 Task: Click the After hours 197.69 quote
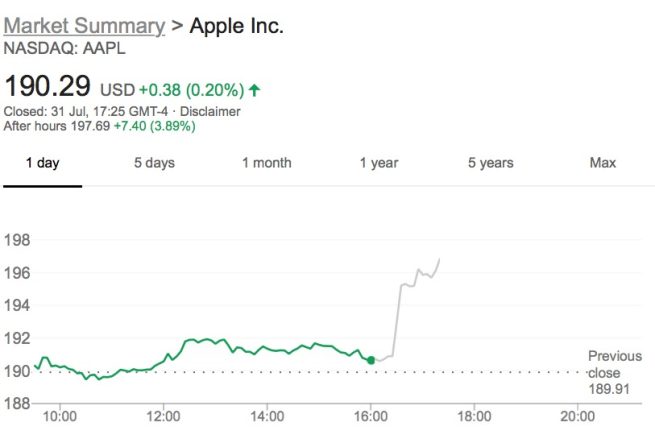[x=100, y=126]
